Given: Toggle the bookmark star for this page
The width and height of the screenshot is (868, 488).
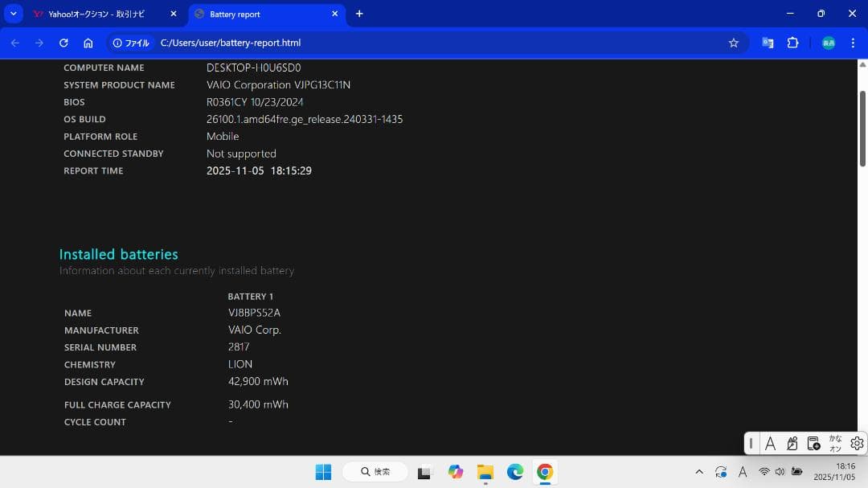Looking at the screenshot, I should 733,43.
